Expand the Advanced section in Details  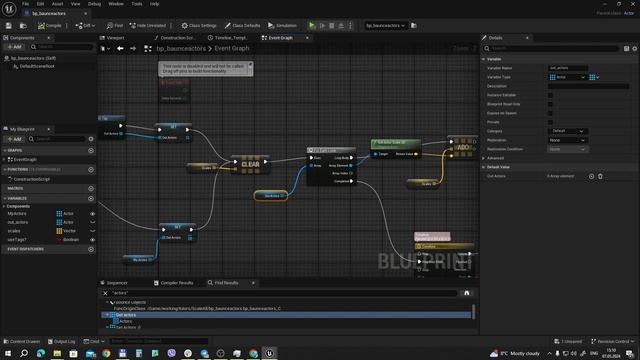484,158
